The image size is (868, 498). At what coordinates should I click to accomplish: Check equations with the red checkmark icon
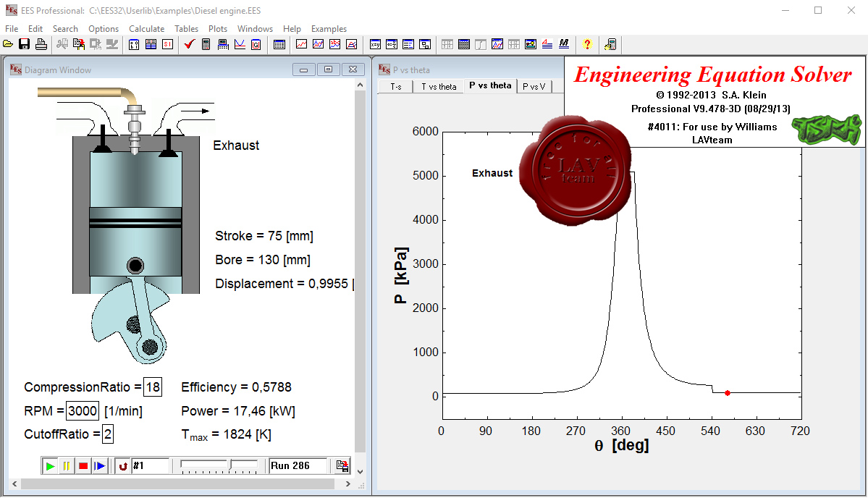[x=190, y=44]
